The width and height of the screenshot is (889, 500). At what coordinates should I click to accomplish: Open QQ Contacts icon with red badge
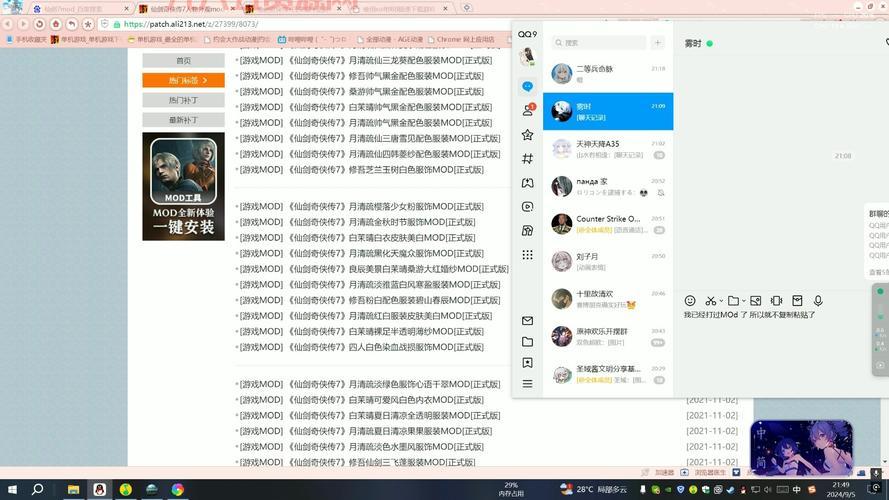(528, 110)
